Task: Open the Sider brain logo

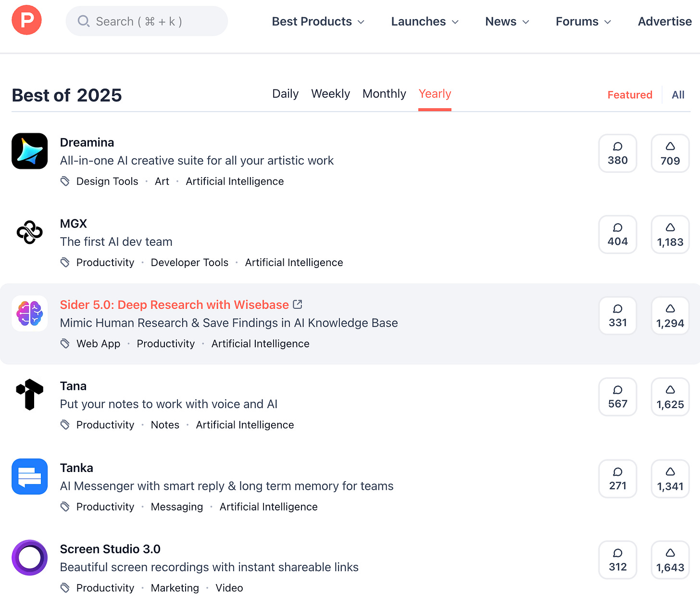Action: coord(30,314)
